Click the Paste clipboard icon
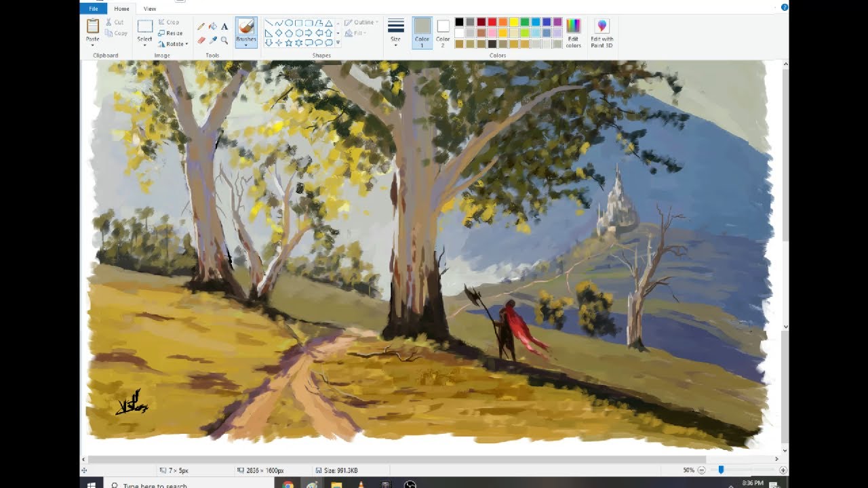This screenshot has width=868, height=488. tap(93, 26)
